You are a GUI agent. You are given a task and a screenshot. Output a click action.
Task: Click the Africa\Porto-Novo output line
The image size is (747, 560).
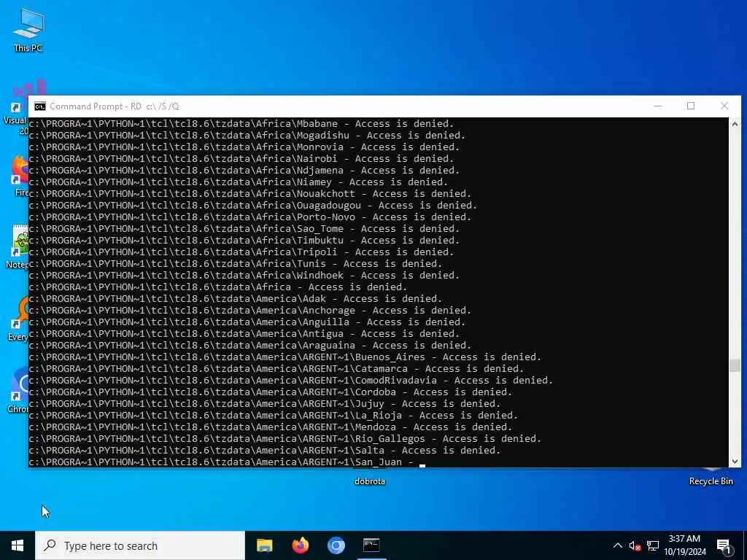pos(250,217)
